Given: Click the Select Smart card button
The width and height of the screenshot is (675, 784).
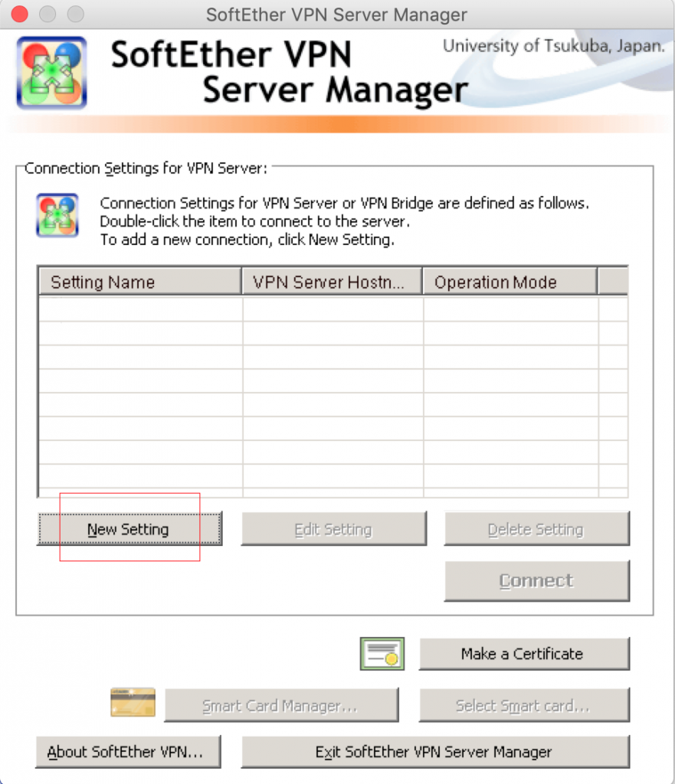Looking at the screenshot, I should click(x=524, y=705).
